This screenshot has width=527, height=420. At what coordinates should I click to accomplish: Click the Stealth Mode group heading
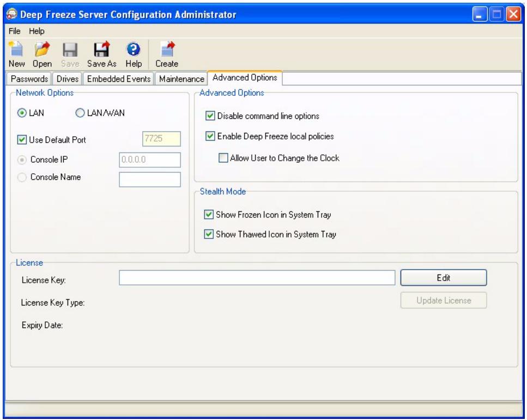223,192
